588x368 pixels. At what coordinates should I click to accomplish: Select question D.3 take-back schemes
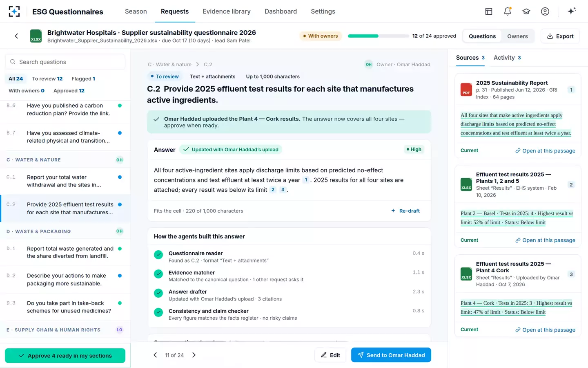pos(65,307)
